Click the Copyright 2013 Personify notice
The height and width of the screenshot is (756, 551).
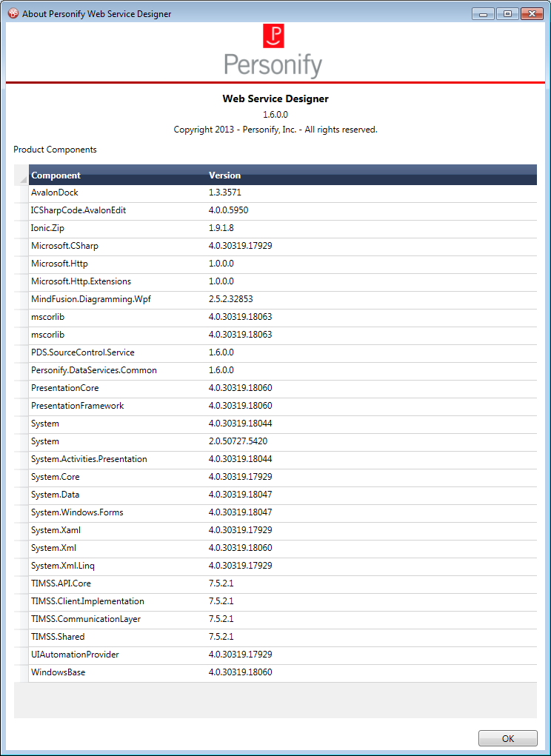point(275,130)
